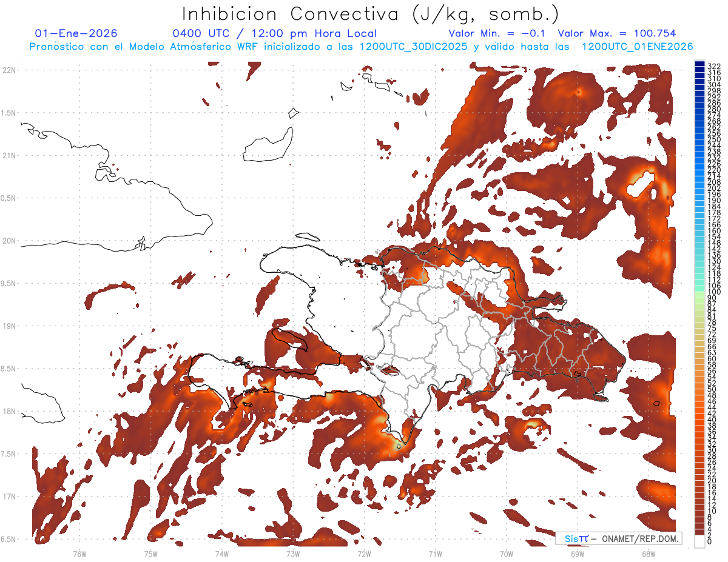The height and width of the screenshot is (562, 728).
Task: Click the '20' value on the color scale
Action: (712, 481)
